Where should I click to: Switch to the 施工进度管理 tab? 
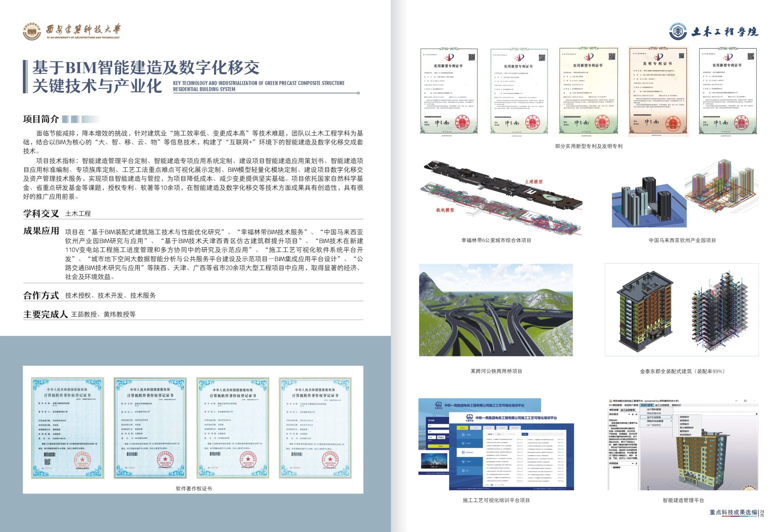coord(628,410)
